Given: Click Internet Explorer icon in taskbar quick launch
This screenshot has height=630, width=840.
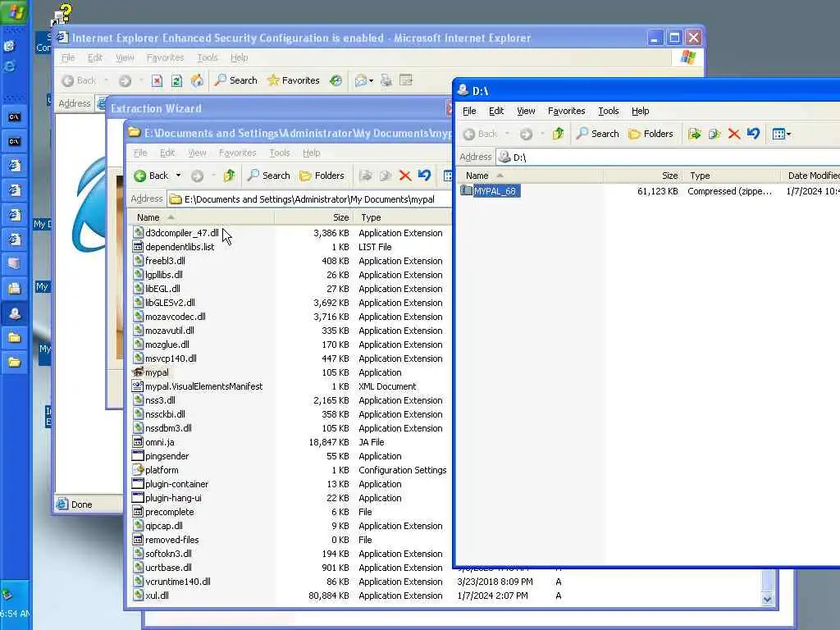Looking at the screenshot, I should coord(9,66).
